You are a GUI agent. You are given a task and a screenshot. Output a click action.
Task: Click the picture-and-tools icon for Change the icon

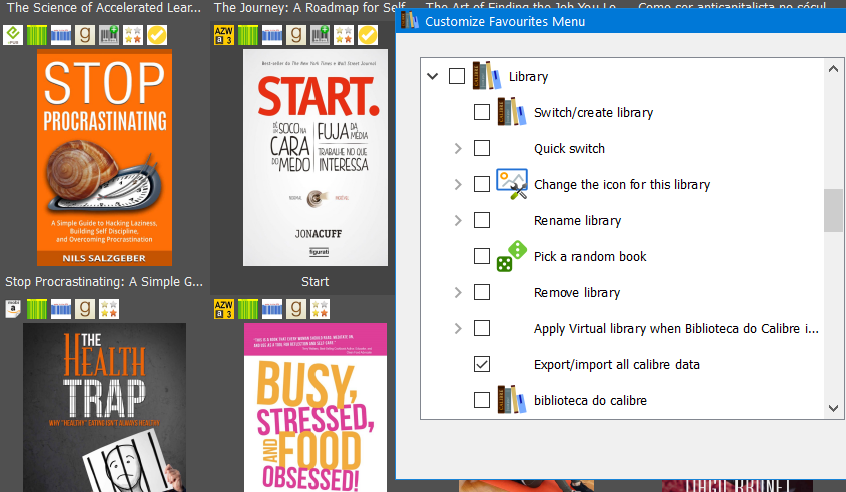click(x=511, y=184)
